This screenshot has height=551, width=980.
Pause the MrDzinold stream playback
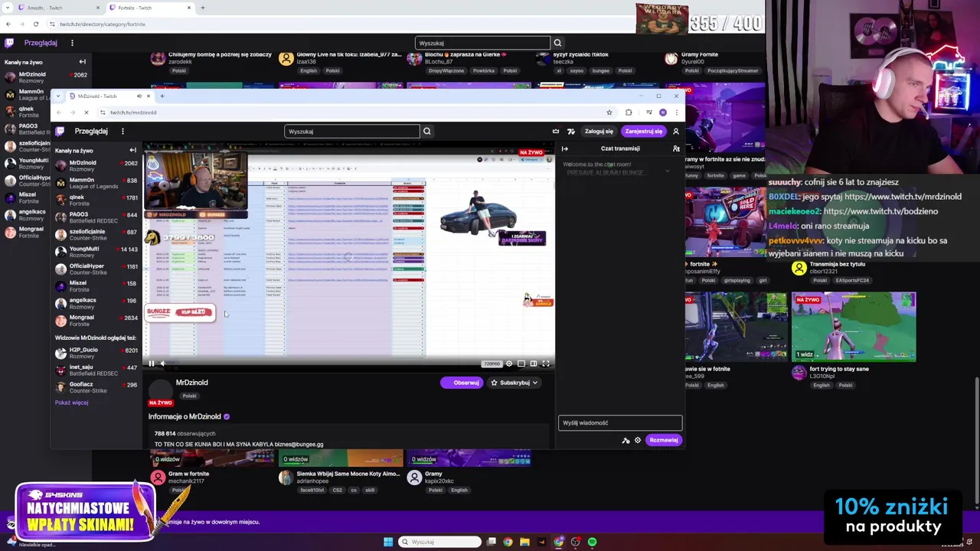click(152, 364)
